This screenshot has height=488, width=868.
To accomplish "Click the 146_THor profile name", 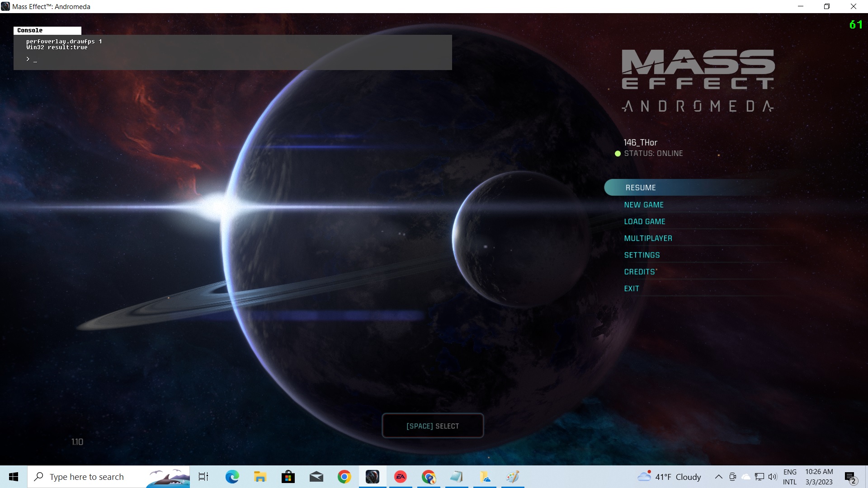I will coord(640,142).
